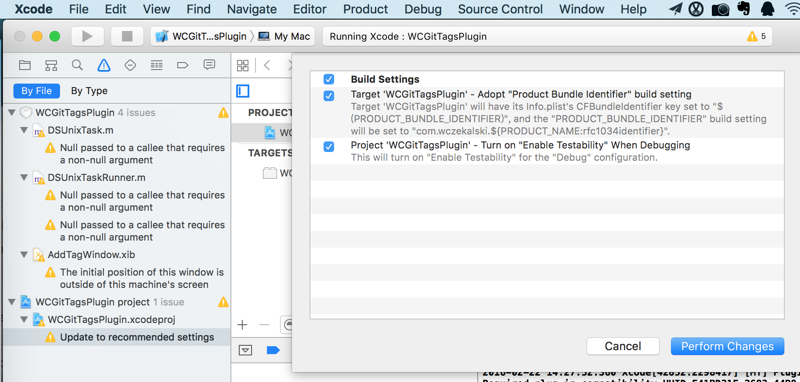Open the Help menu
The height and width of the screenshot is (382, 800).
pyautogui.click(x=634, y=9)
